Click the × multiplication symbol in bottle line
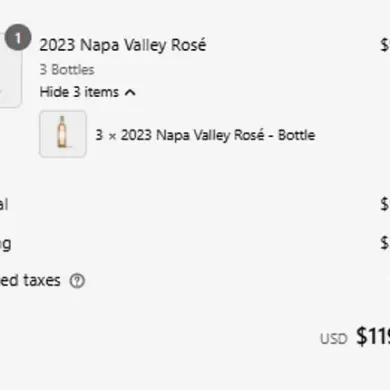This screenshot has width=390, height=390. (x=112, y=136)
